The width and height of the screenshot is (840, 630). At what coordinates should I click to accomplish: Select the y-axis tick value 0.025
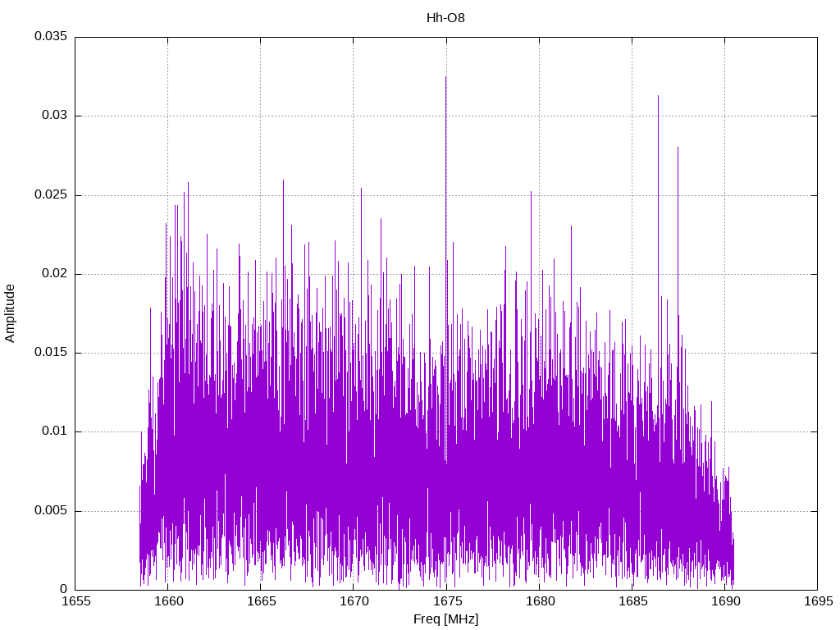(x=51, y=194)
